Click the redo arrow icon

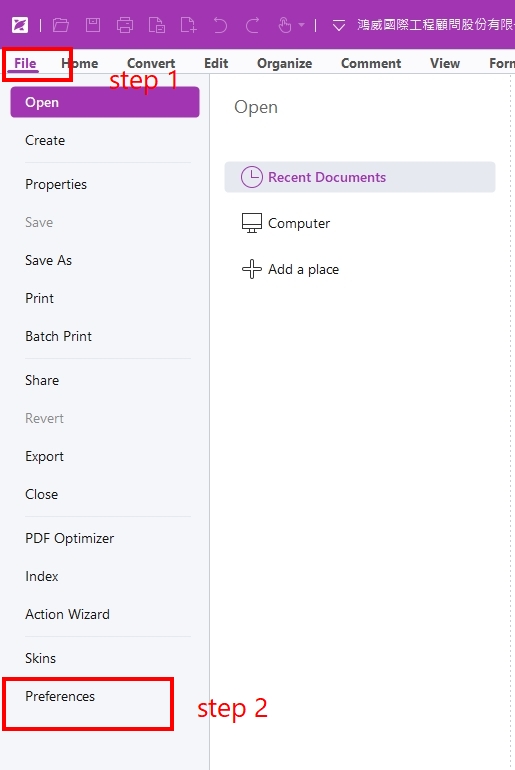(252, 25)
